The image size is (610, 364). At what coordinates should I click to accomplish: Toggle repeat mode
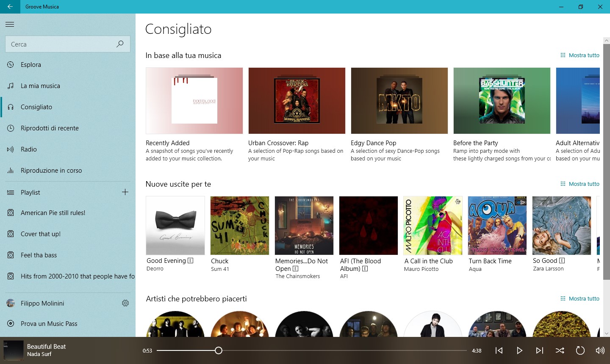tap(580, 350)
